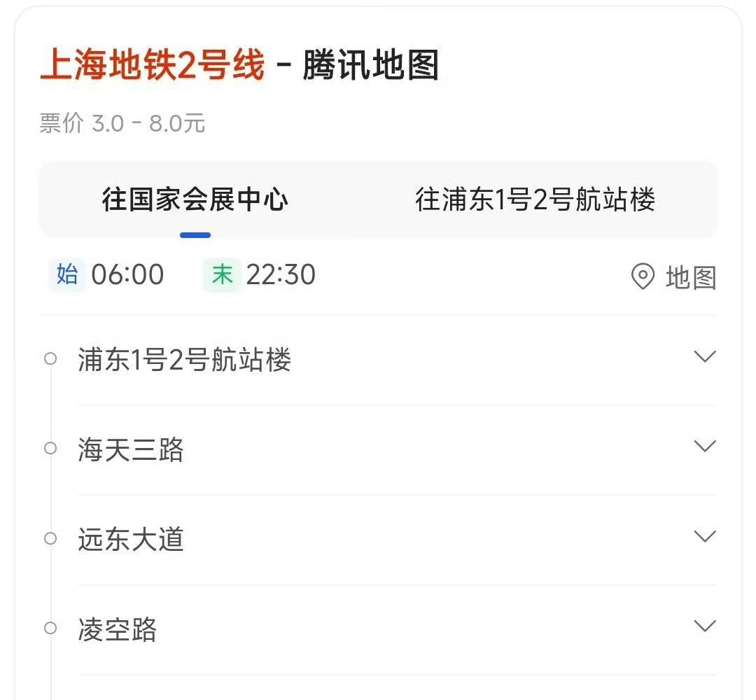756x700 pixels.
Task: Click the map pin location icon
Action: tap(643, 276)
